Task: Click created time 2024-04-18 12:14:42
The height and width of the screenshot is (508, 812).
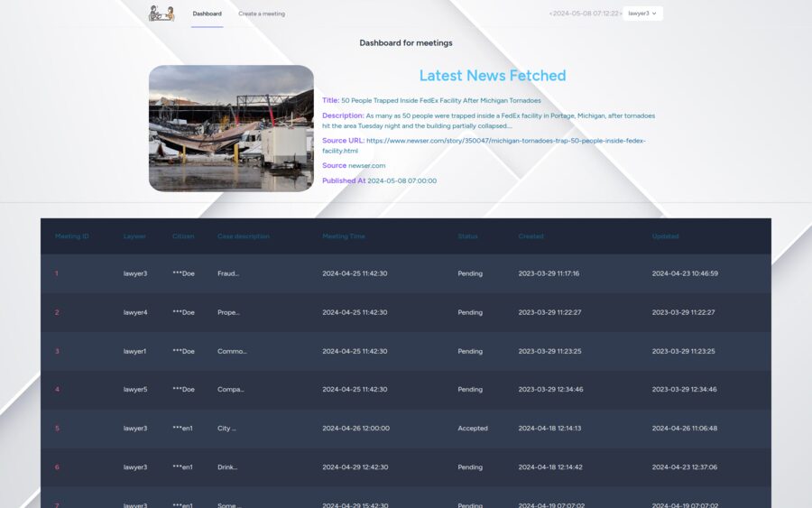Action: click(x=550, y=467)
